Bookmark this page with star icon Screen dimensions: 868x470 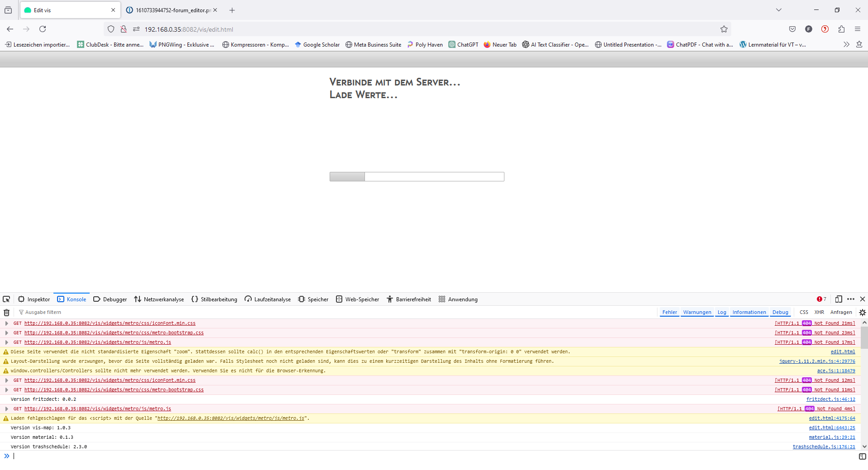(x=724, y=29)
